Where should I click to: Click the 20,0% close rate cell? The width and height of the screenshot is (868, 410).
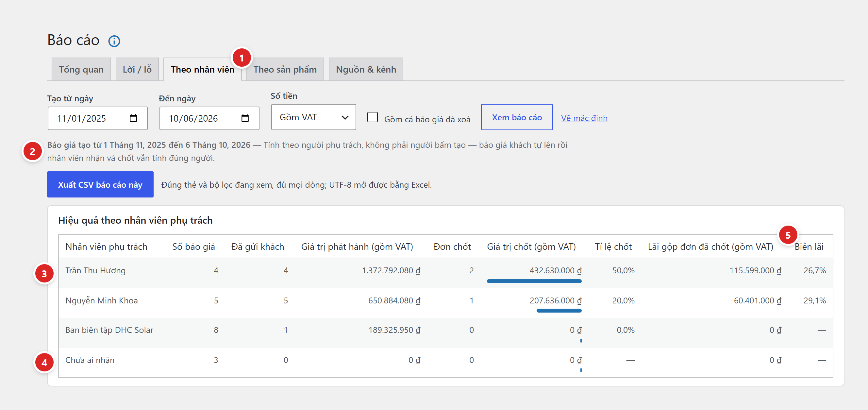coord(623,300)
